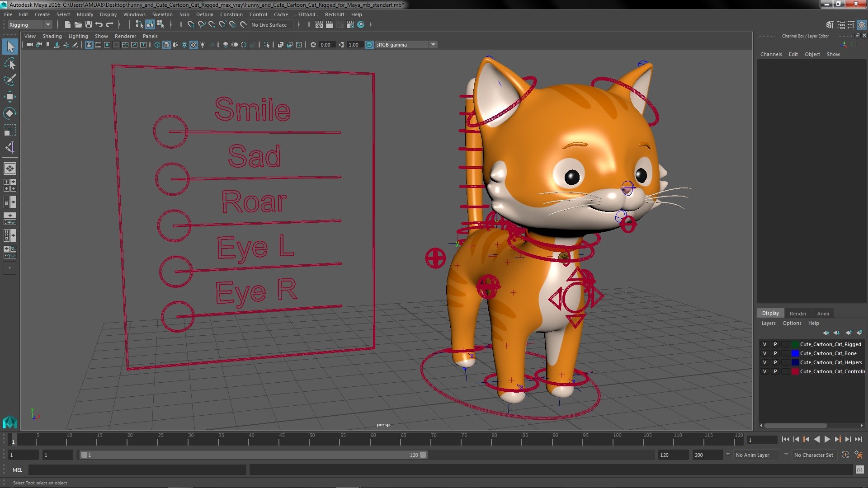The width and height of the screenshot is (868, 488).
Task: Activate the Rotate tool
Action: click(x=10, y=113)
